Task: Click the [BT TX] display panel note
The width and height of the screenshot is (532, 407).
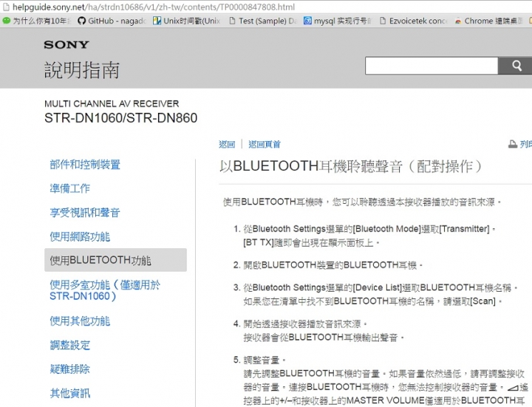Action: 311,243
